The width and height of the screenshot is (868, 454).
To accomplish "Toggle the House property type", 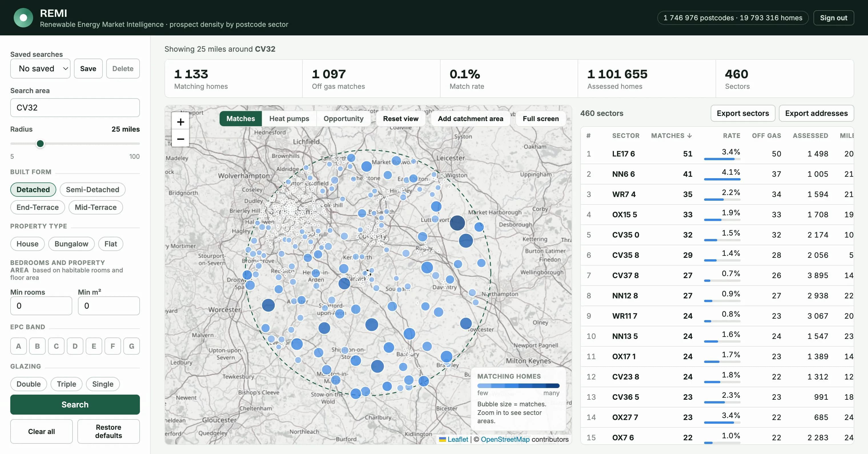I will (x=27, y=244).
